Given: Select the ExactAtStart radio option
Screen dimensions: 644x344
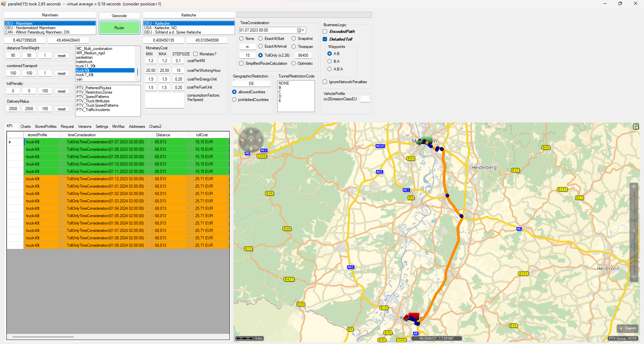Looking at the screenshot, I should pyautogui.click(x=261, y=39).
